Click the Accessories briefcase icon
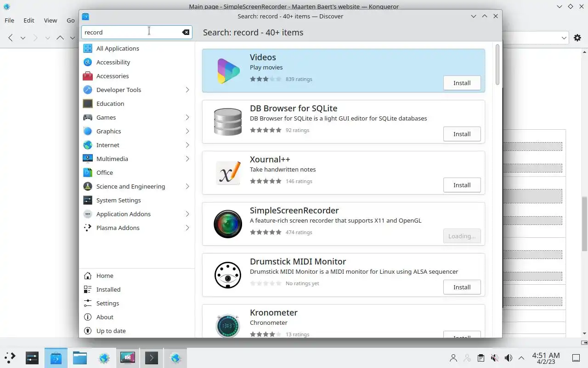This screenshot has height=368, width=588. (88, 76)
